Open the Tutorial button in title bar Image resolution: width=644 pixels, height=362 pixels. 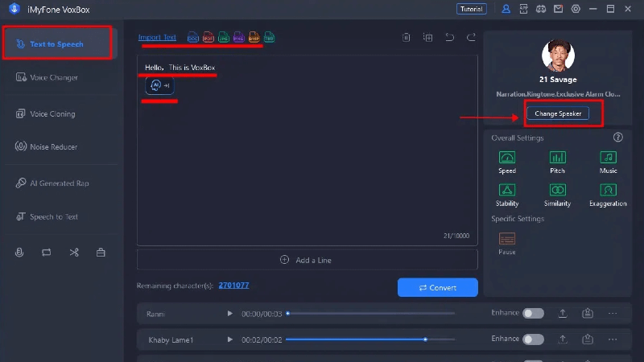(471, 9)
